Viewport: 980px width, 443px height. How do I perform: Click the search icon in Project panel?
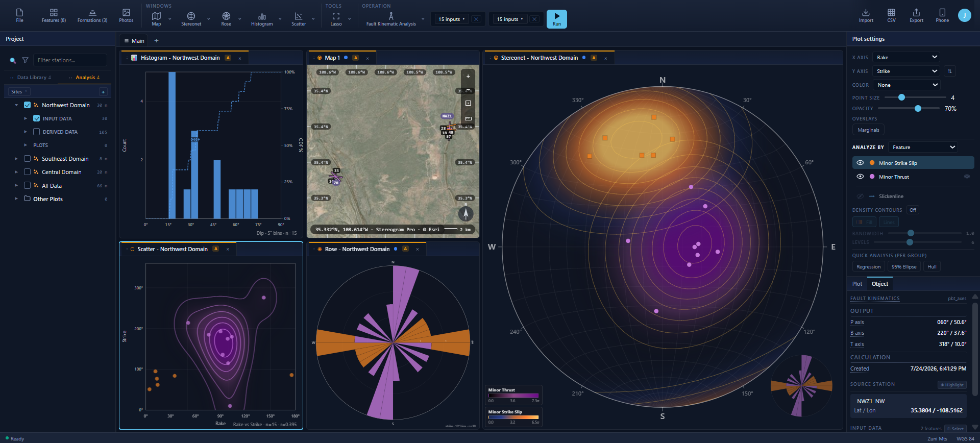pos(13,60)
